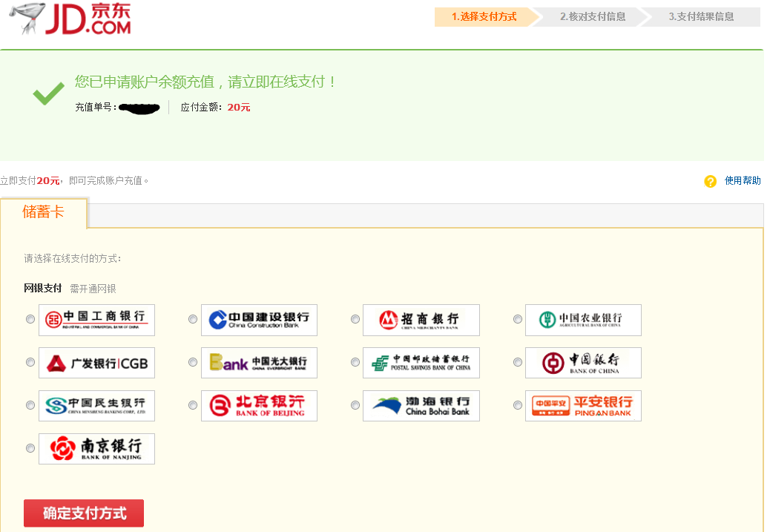Click the 需开通网银 note text
This screenshot has height=532, width=770.
click(x=93, y=289)
